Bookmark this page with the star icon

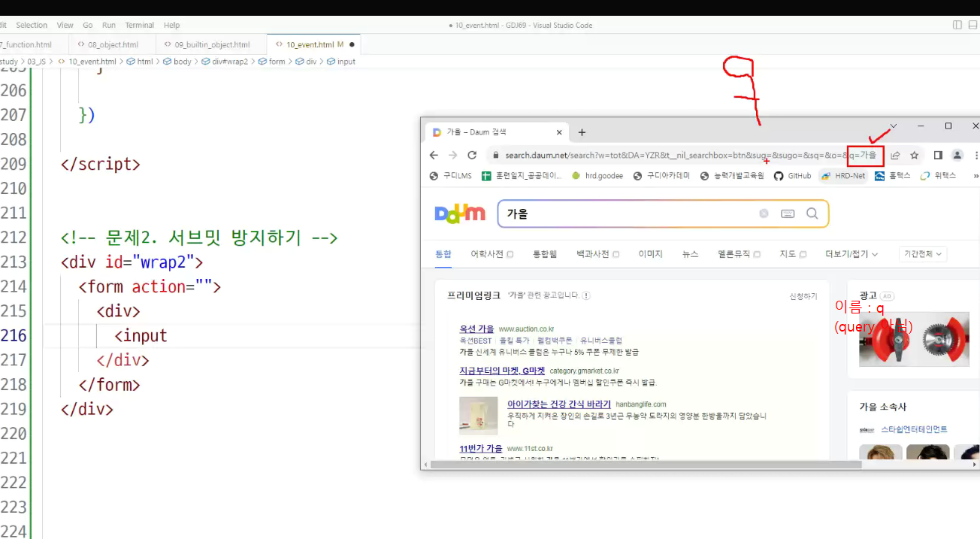915,155
